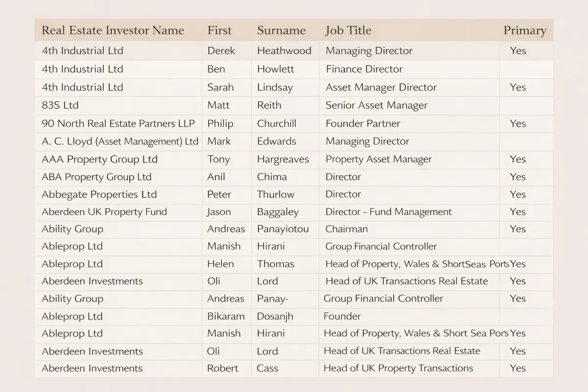Click the Job Title column header
Viewport: 588px width, 392px height.
348,30
